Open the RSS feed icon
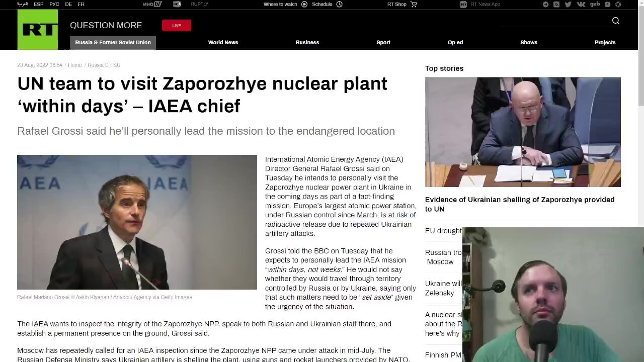 click(x=556, y=4)
